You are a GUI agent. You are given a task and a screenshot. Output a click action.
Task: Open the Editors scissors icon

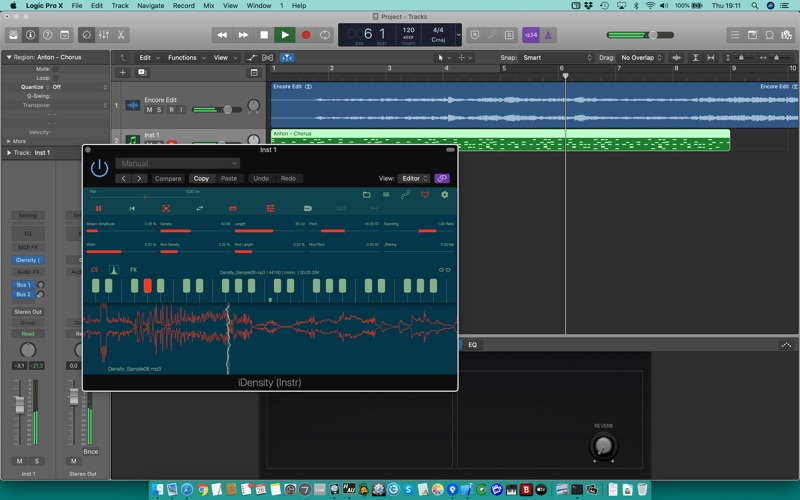click(121, 35)
